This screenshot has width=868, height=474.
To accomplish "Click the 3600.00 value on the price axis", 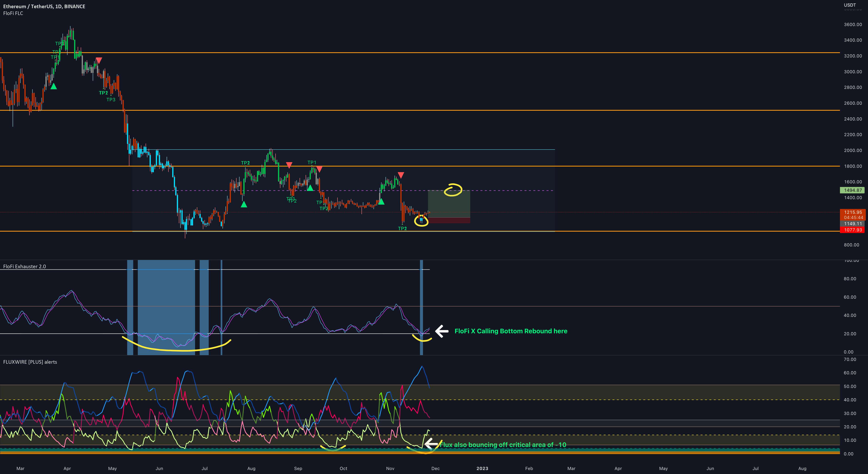I will click(853, 25).
